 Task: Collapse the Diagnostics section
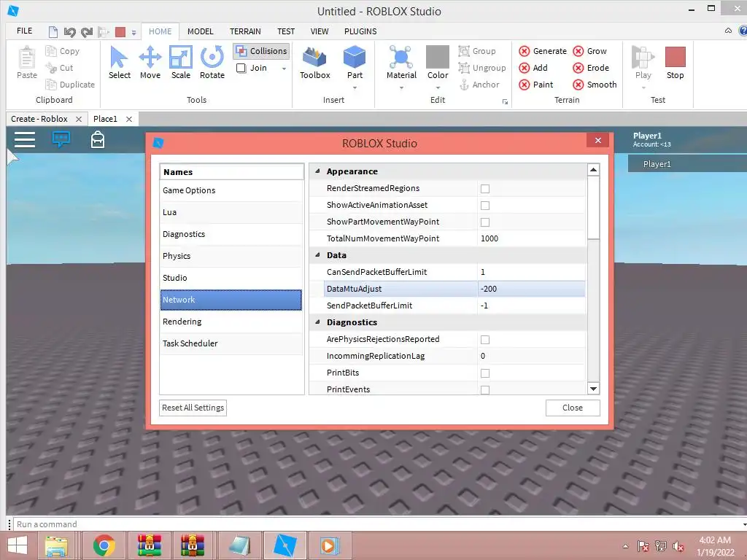[317, 322]
